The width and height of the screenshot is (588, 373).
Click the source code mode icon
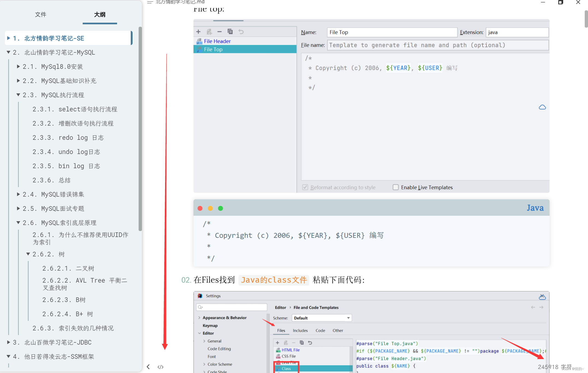coord(160,367)
